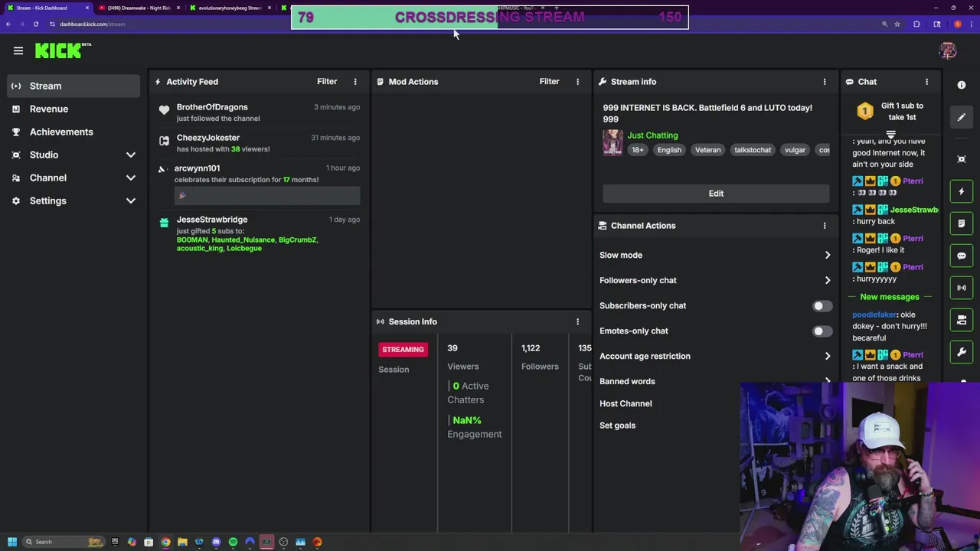Click the Windows Start button
Viewport: 980px width, 551px height.
(x=11, y=542)
